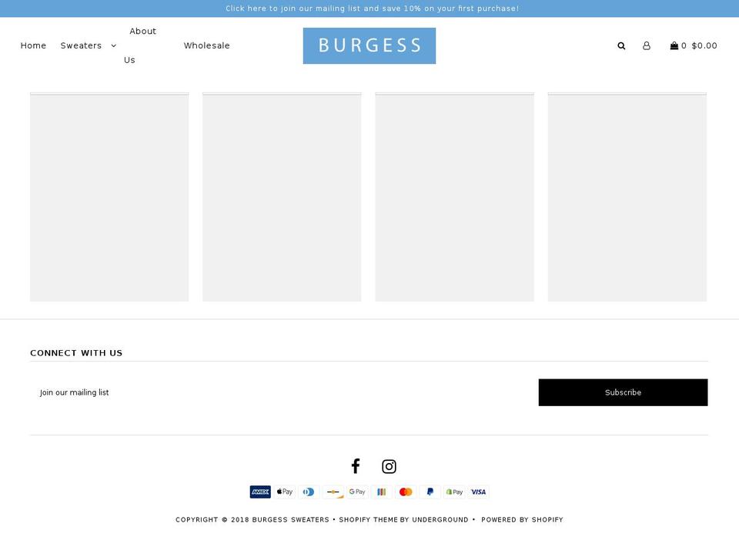
Task: Visit the Facebook icon in the footer
Action: 356,466
